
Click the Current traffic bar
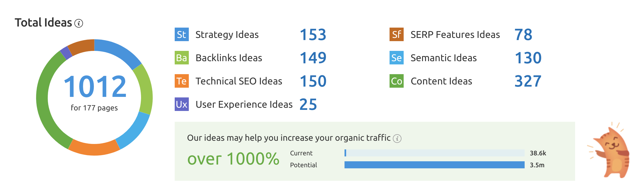(x=434, y=153)
